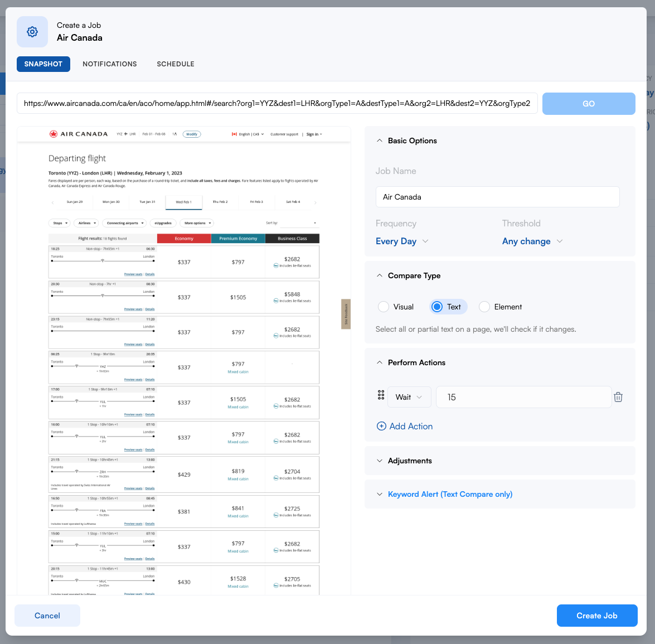Screen dimensions: 655x644
Task: Open the More options filter in snapshot
Action: coord(197,223)
